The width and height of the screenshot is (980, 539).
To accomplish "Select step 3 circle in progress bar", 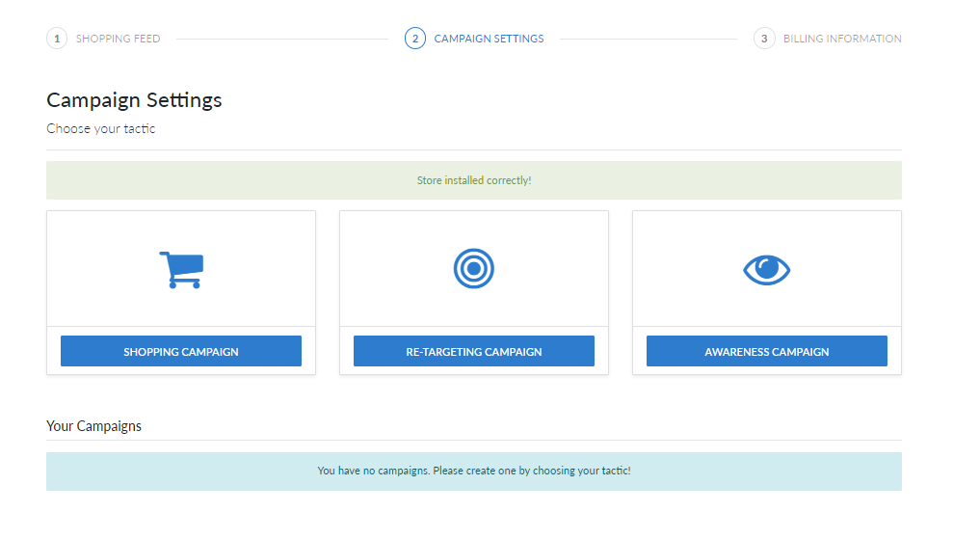I will coord(764,39).
